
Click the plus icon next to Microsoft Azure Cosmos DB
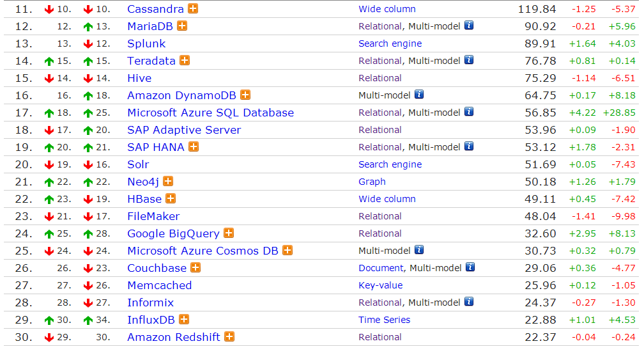coord(287,250)
